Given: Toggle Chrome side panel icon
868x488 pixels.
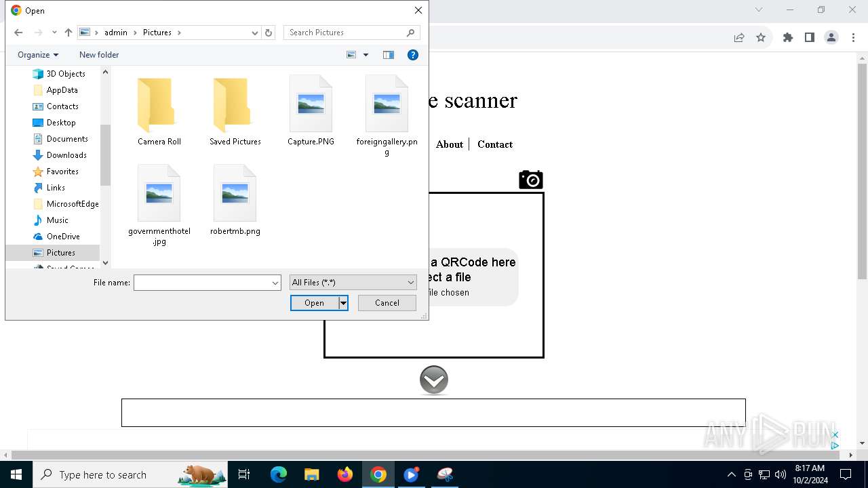Looking at the screenshot, I should [810, 38].
